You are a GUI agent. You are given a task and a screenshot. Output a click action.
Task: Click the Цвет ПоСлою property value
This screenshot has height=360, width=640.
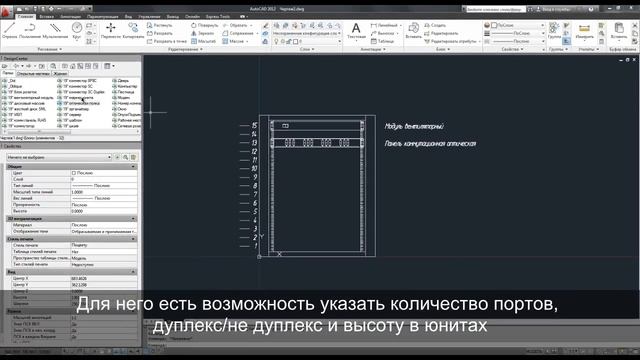(x=104, y=173)
